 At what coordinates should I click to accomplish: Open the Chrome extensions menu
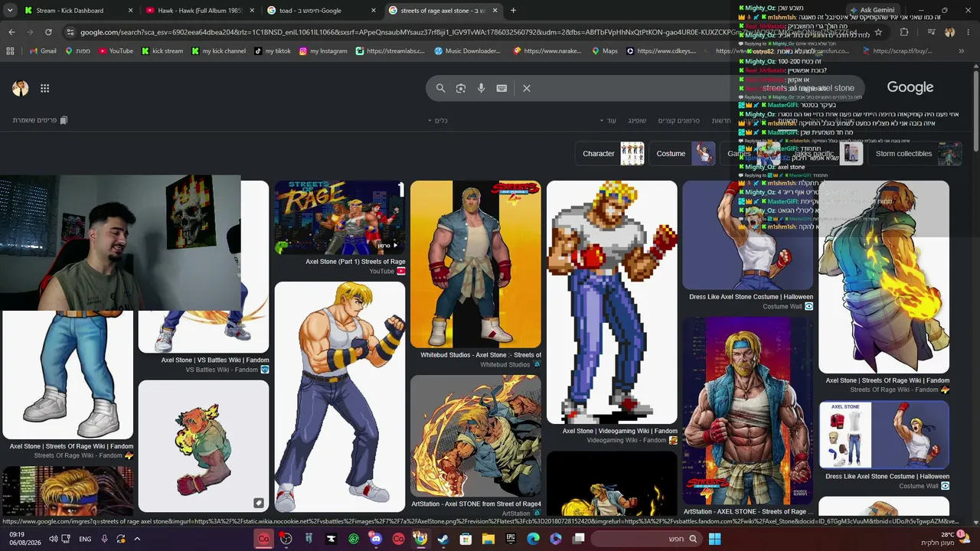pyautogui.click(x=904, y=32)
